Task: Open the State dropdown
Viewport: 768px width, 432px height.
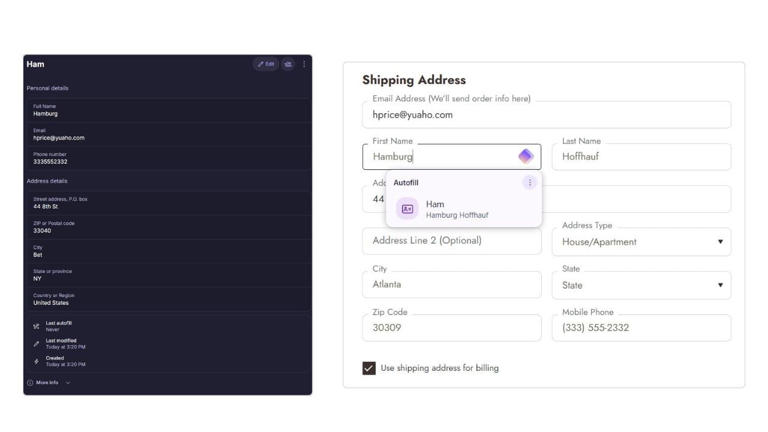Action: (641, 285)
